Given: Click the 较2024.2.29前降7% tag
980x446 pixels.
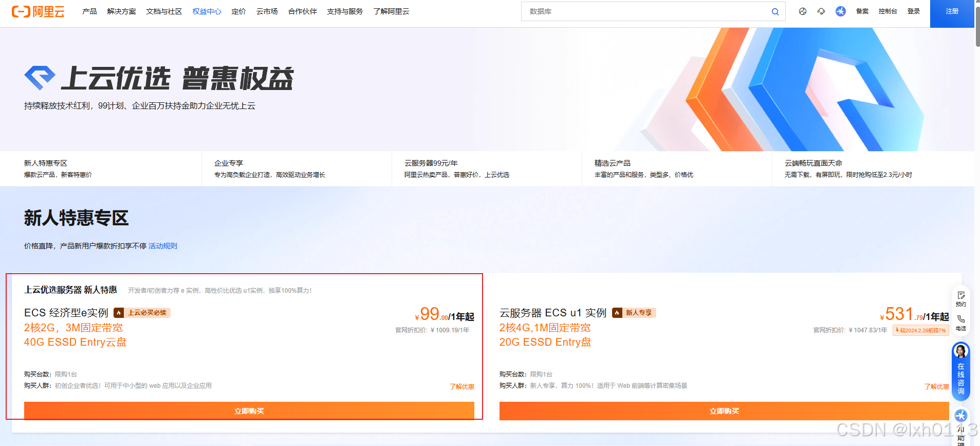Looking at the screenshot, I should tap(921, 330).
